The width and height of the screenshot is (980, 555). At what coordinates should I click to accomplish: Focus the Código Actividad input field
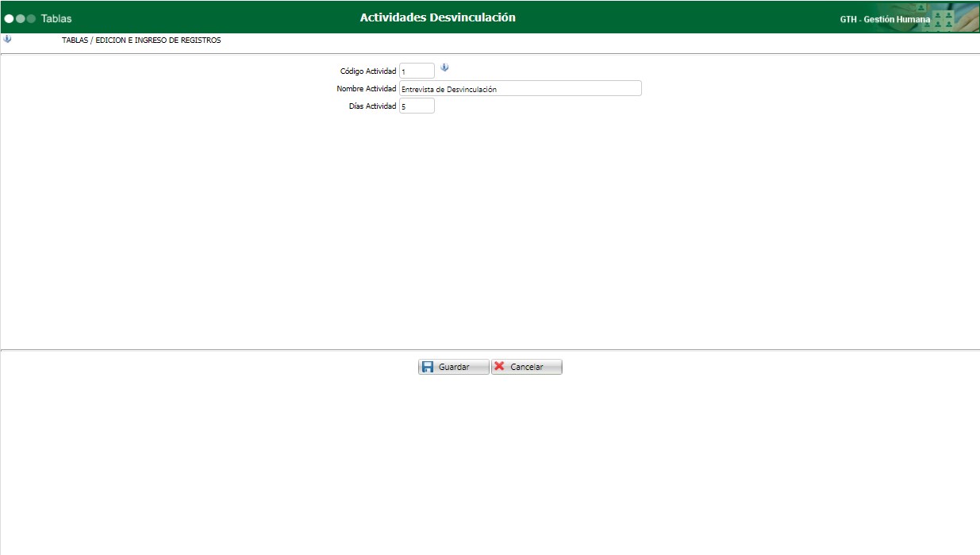[x=417, y=71]
